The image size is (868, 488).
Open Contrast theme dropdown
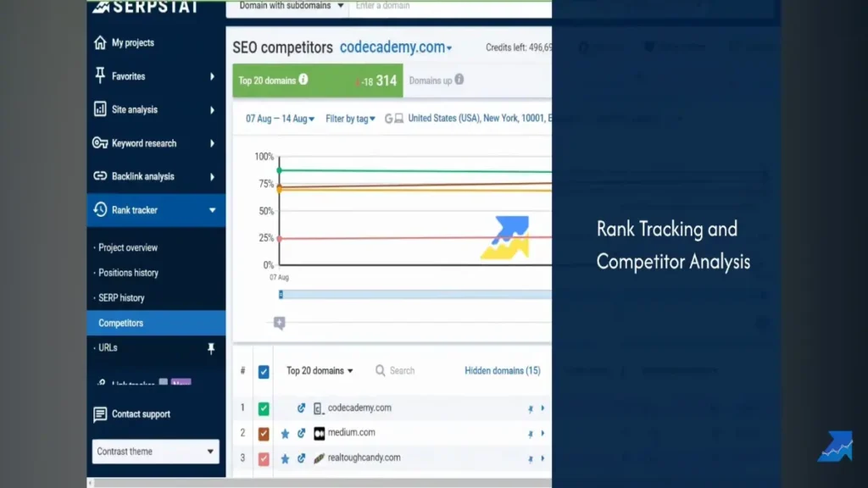coord(156,452)
